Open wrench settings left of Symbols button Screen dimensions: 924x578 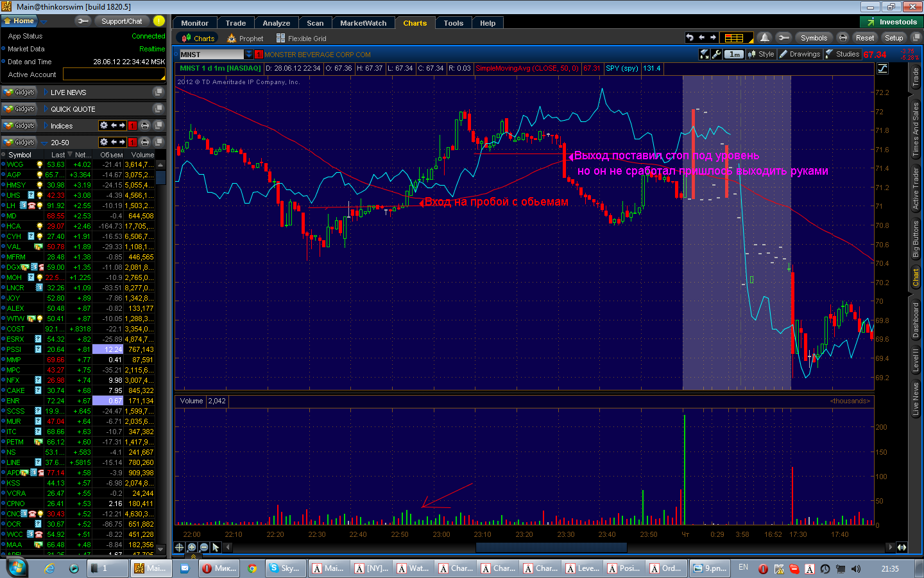point(783,37)
